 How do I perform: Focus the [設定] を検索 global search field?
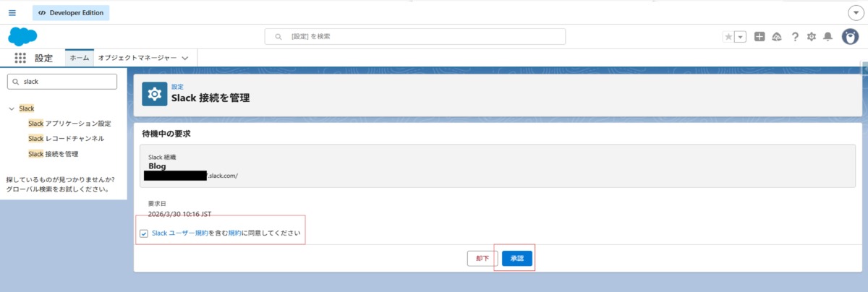pos(415,36)
